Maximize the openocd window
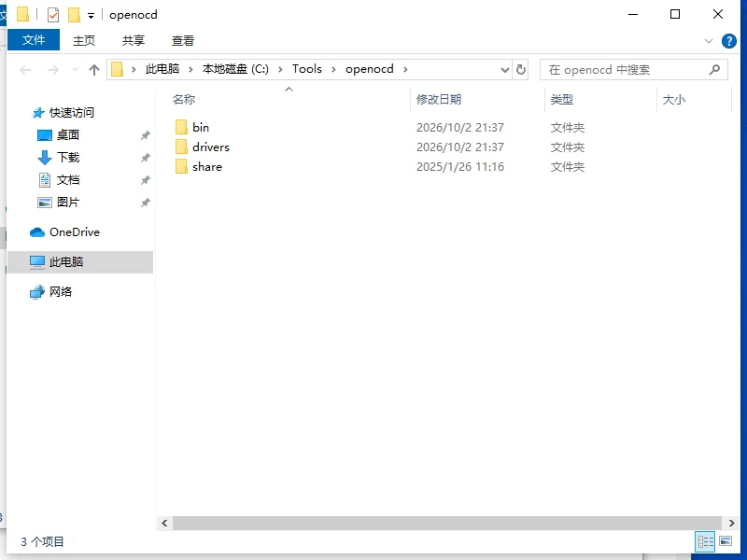The width and height of the screenshot is (747, 560). 675,14
